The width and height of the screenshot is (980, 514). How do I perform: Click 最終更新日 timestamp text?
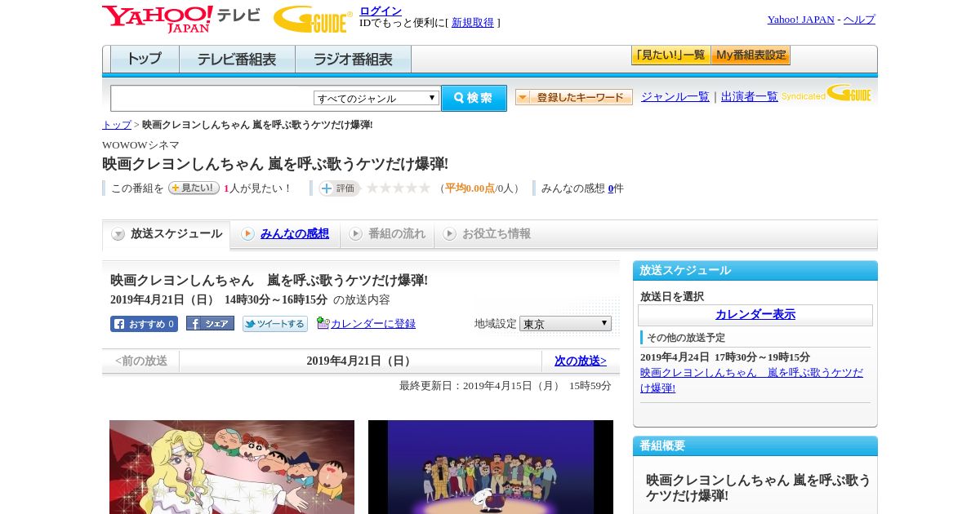[x=506, y=386]
